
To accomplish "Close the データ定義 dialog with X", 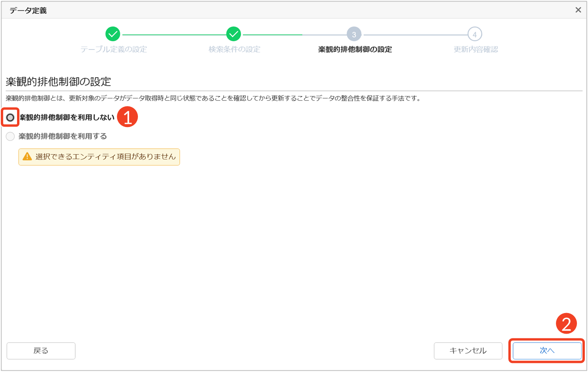I will [578, 10].
